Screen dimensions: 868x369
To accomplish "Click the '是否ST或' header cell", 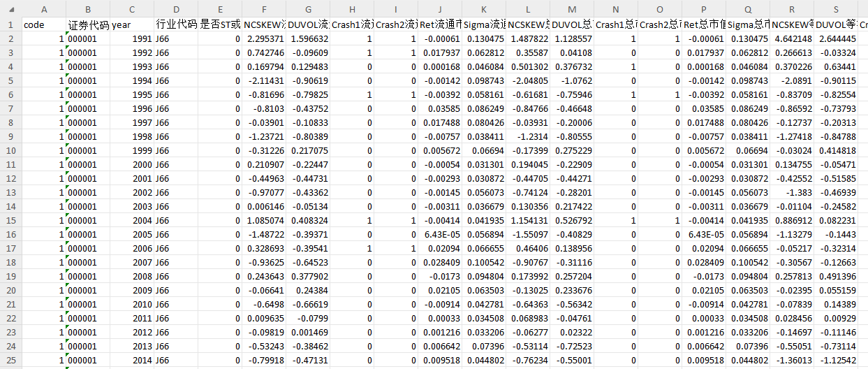I will click(220, 24).
